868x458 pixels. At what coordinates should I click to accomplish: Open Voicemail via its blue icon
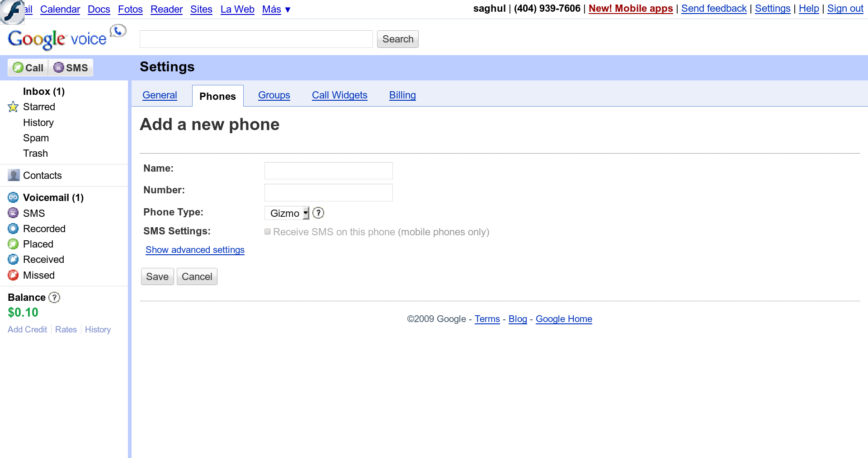pyautogui.click(x=13, y=197)
